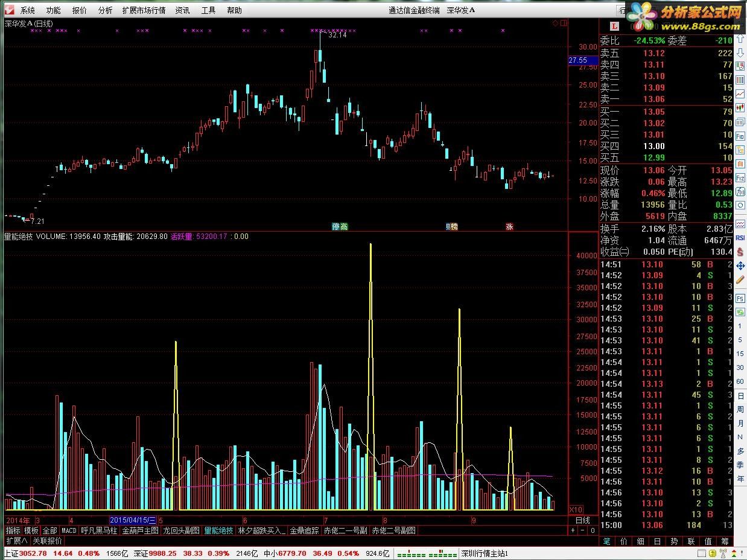Open the intraday line chart icon
The image size is (747, 560).
pos(740,94)
